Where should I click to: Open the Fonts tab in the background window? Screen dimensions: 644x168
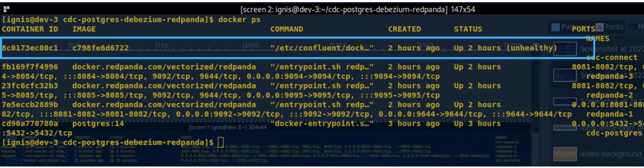click(x=610, y=27)
